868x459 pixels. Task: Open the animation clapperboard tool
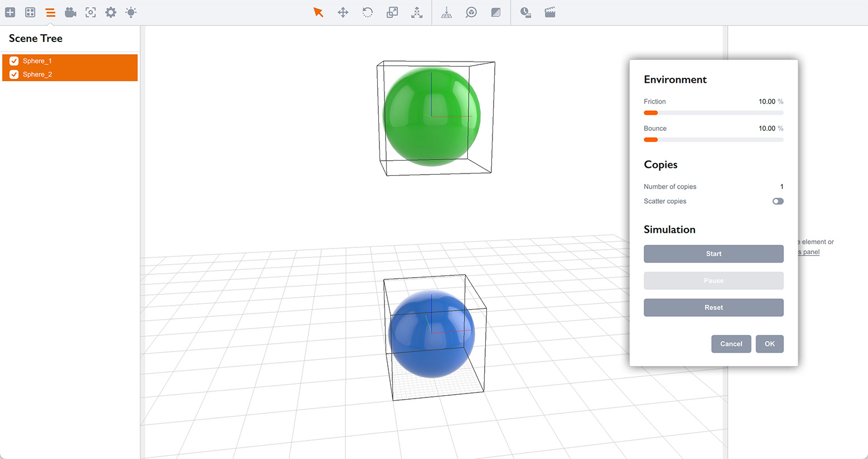(550, 12)
